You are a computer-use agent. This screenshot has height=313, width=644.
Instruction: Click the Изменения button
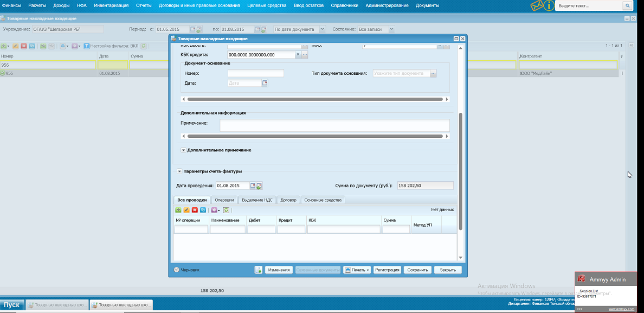[x=279, y=270]
